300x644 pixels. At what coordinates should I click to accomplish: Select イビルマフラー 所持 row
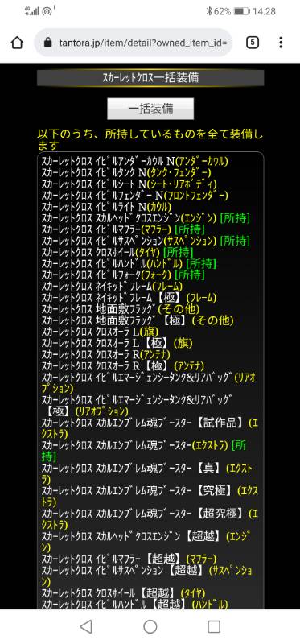coord(123,229)
